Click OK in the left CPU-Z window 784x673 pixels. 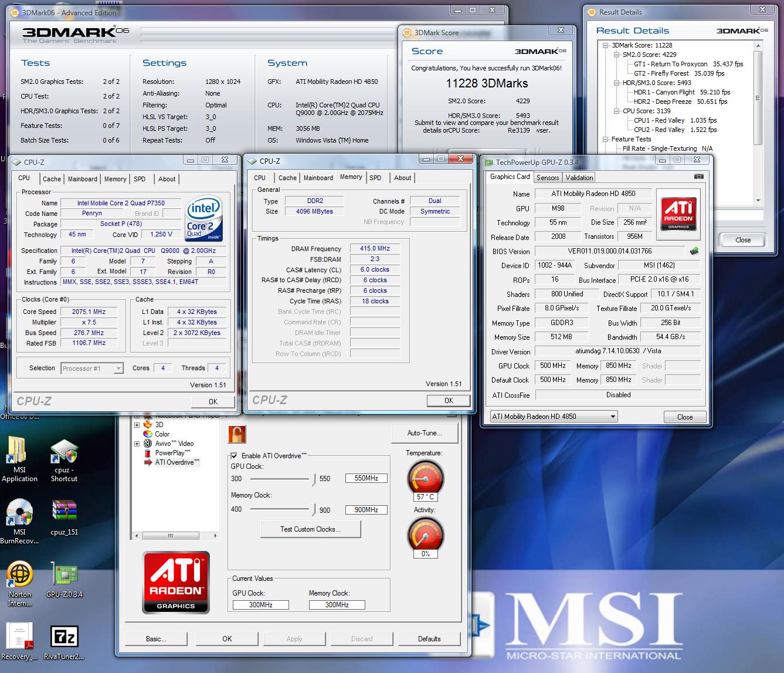coord(213,402)
